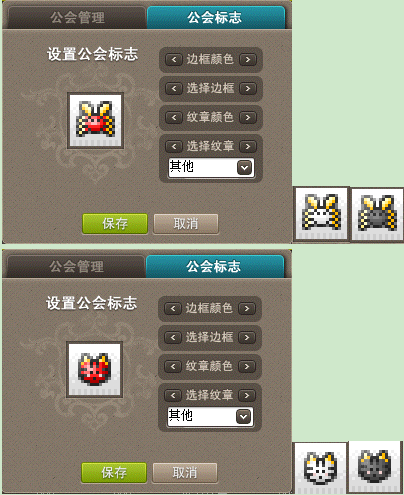Image resolution: width=404 pixels, height=495 pixels.
Task: Click left arrow beside 纹章颜色 in top panel
Action: point(174,118)
